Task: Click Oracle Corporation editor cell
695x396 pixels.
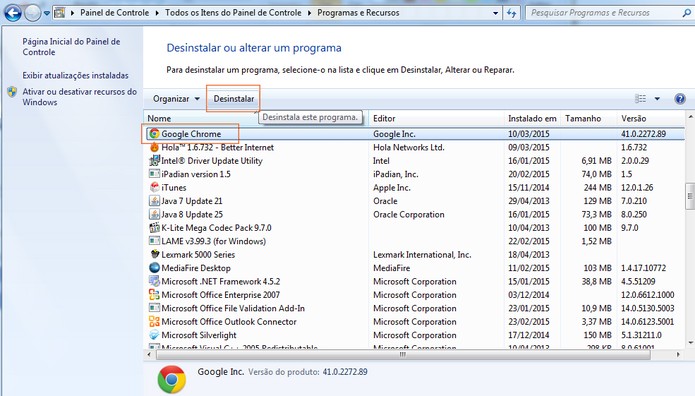Action: click(409, 214)
